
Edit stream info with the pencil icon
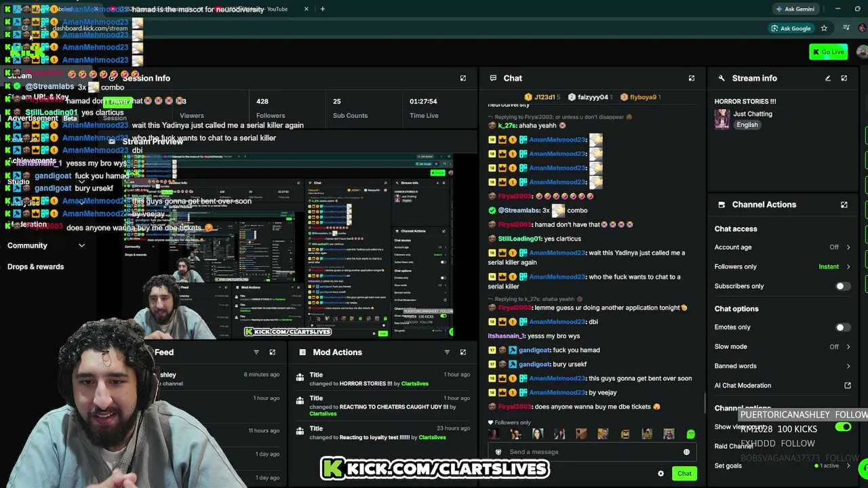pyautogui.click(x=828, y=78)
